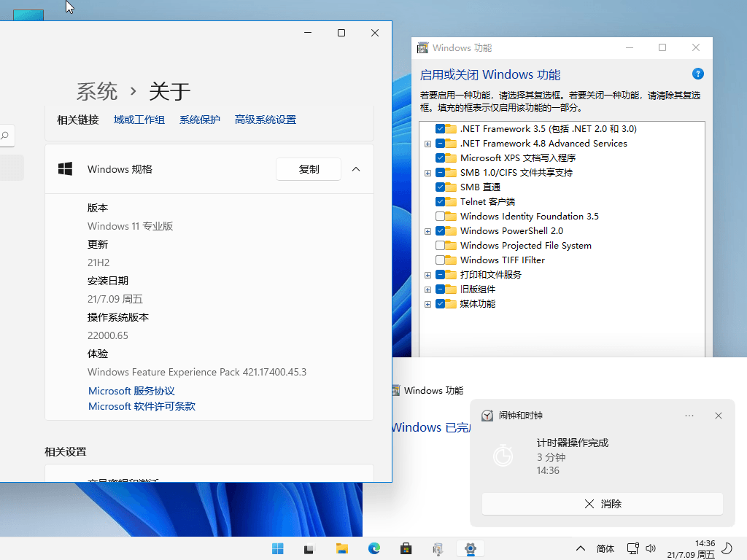The height and width of the screenshot is (560, 747).
Task: Click the 复制 button to copy specs
Action: [308, 168]
